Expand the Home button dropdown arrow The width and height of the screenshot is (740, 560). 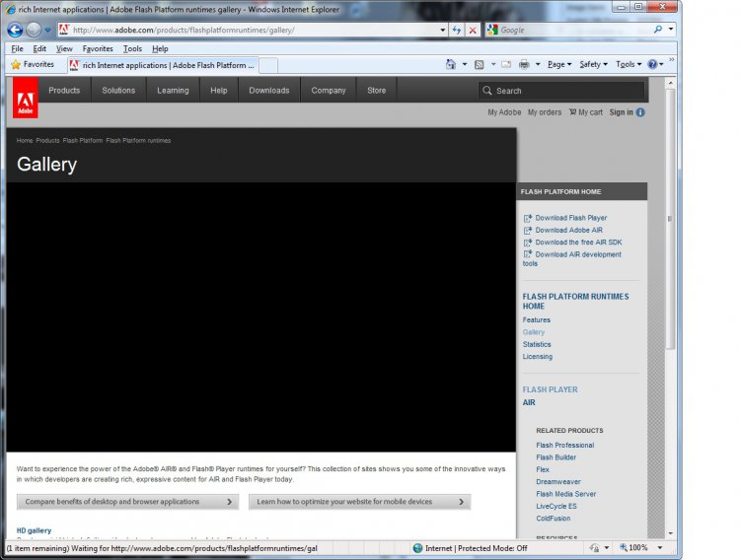click(465, 64)
